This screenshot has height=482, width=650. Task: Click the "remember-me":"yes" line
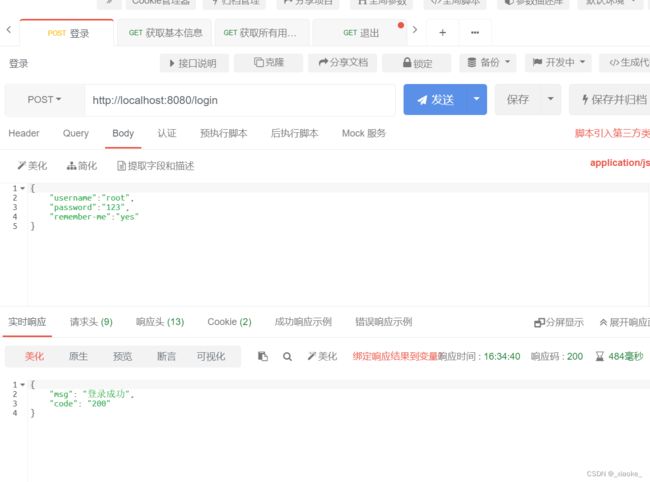pyautogui.click(x=94, y=217)
